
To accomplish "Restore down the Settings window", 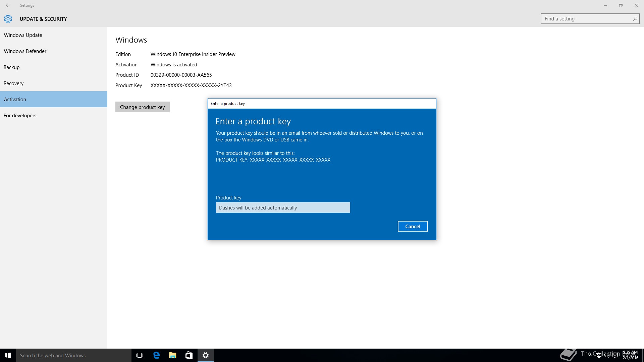I will tap(621, 5).
